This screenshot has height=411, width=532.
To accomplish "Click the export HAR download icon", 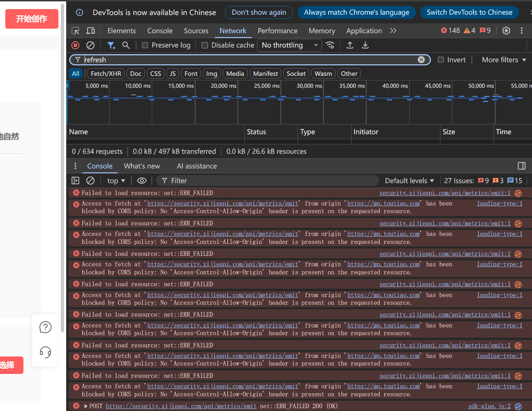I will pos(365,45).
